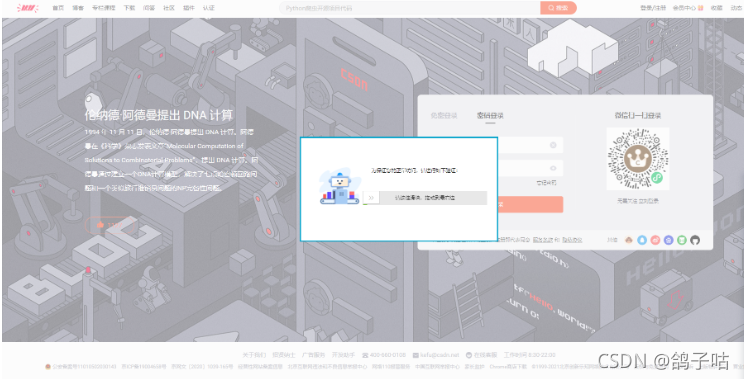744x379 pixels.
Task: Open 招贤纳士 in footer
Action: tap(284, 355)
